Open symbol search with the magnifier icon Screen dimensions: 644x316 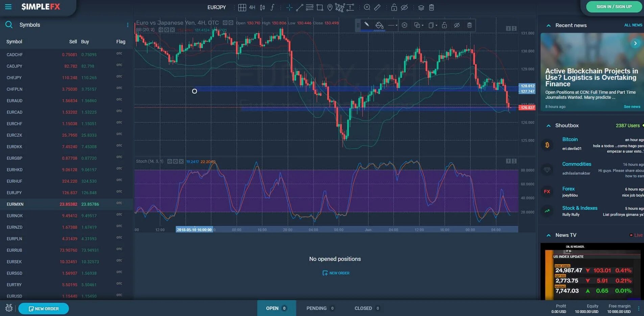point(9,24)
